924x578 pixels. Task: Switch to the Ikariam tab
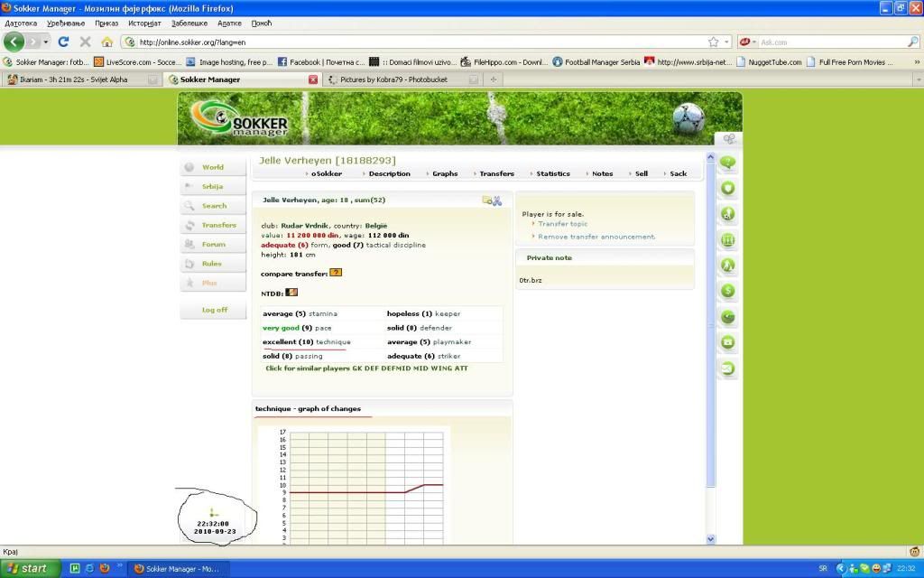(81, 79)
